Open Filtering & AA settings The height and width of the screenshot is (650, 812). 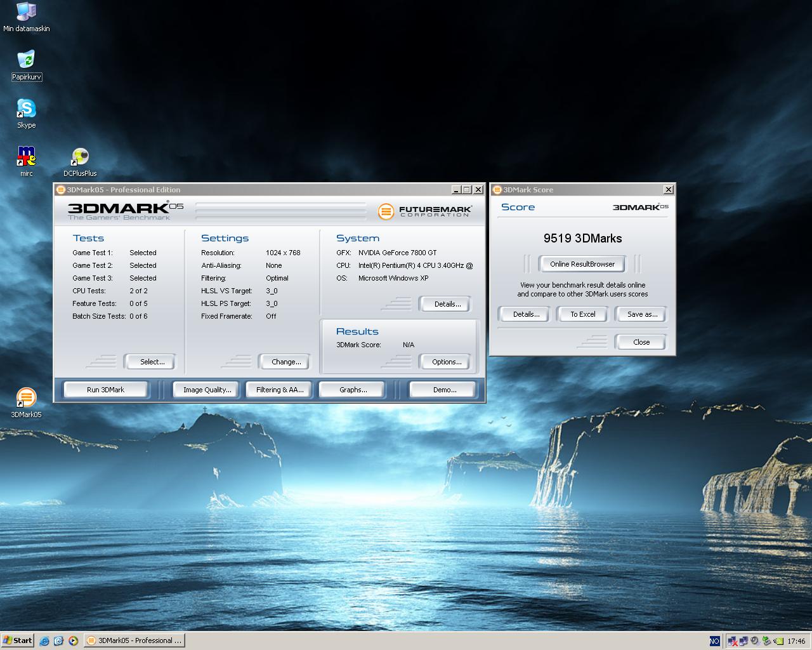pos(280,390)
